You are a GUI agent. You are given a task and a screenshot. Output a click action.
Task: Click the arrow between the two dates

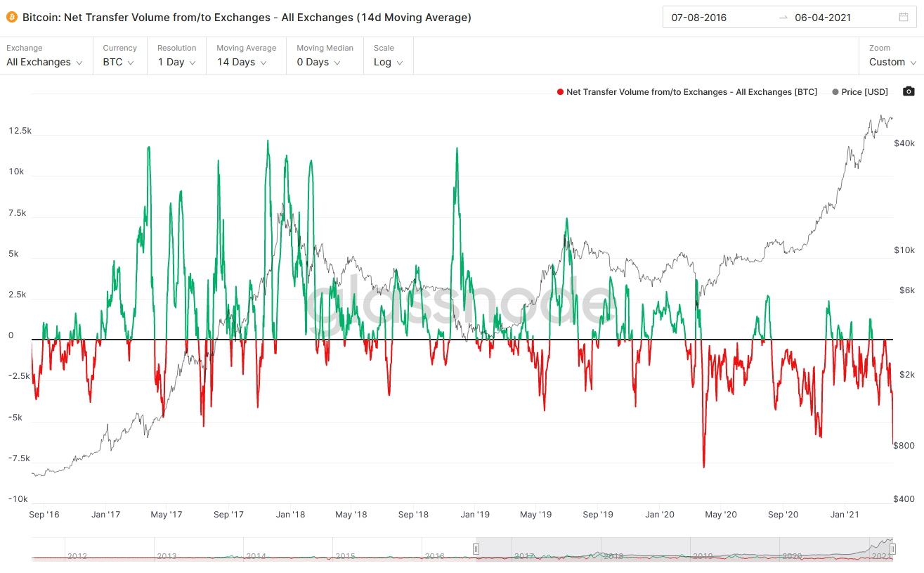tap(783, 18)
